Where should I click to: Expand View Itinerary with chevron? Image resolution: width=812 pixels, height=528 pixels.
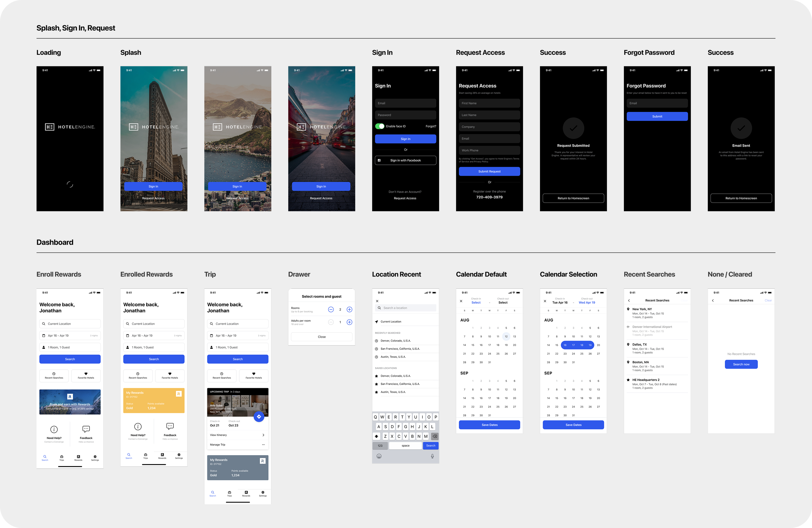point(263,435)
